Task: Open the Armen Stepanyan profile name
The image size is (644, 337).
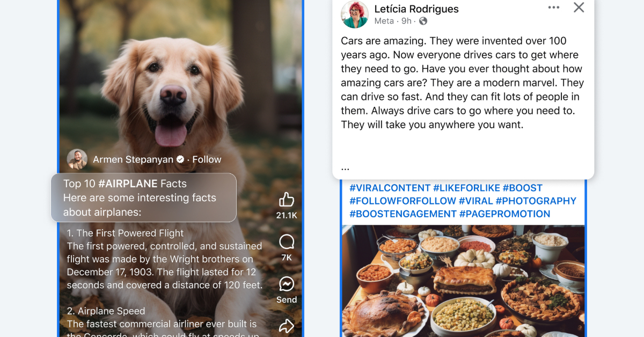Action: click(133, 159)
